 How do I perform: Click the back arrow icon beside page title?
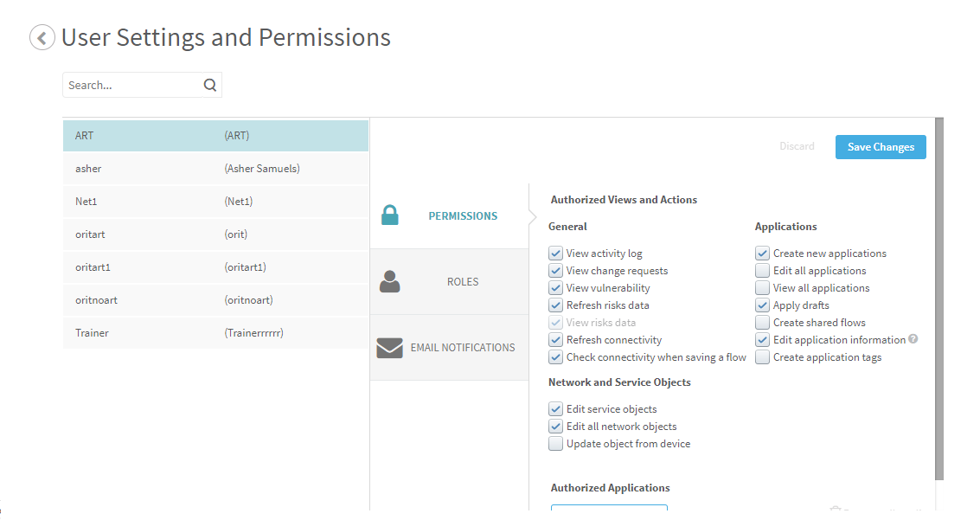click(x=42, y=38)
